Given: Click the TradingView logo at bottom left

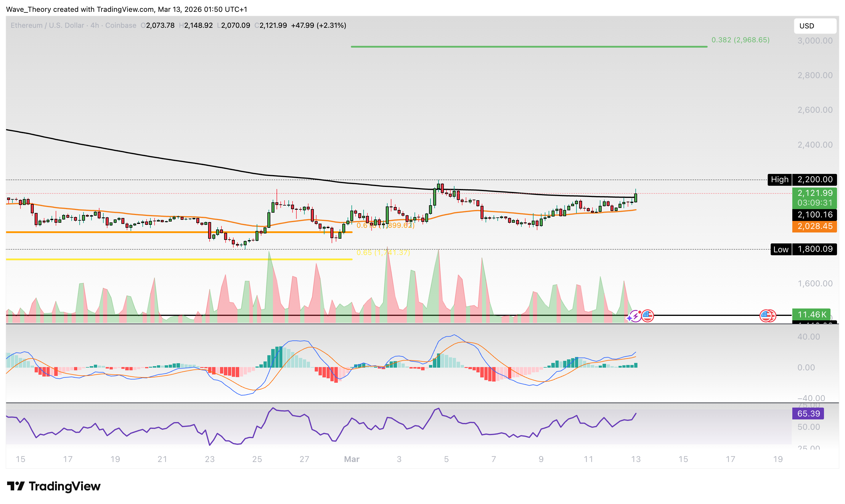Looking at the screenshot, I should click(54, 486).
